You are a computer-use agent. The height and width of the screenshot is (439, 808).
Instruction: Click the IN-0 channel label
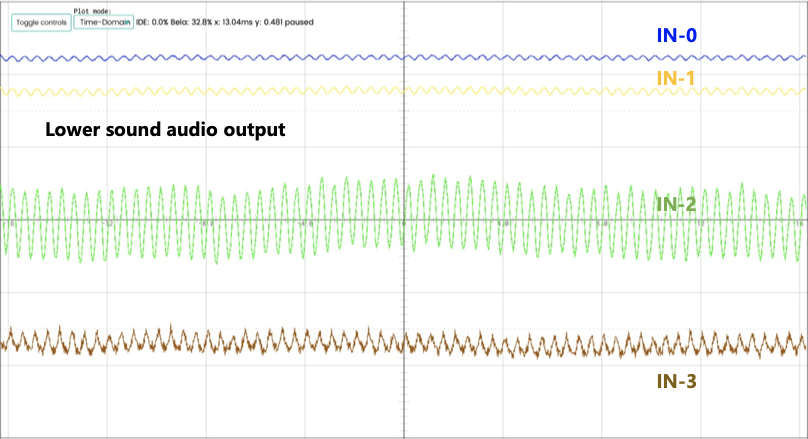pyautogui.click(x=676, y=36)
